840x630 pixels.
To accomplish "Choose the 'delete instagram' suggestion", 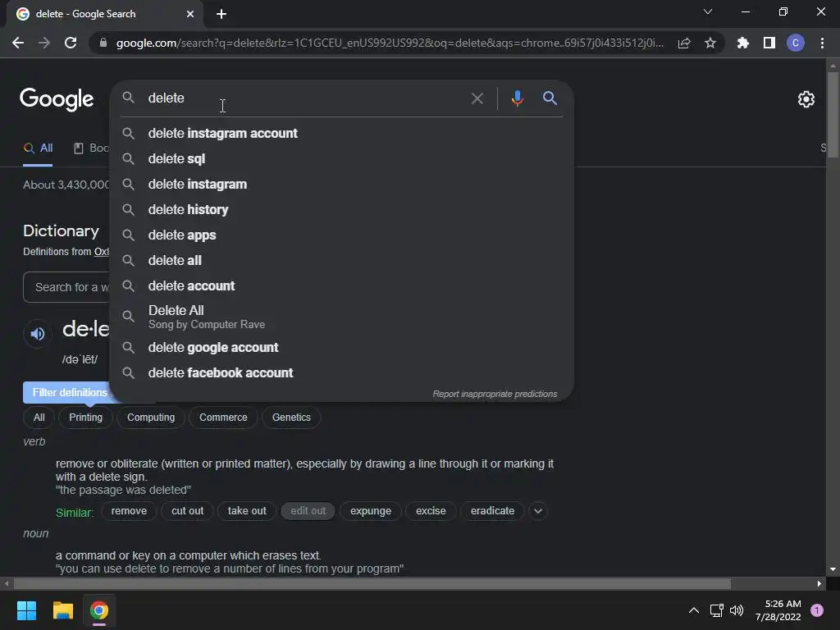I will click(341, 185).
